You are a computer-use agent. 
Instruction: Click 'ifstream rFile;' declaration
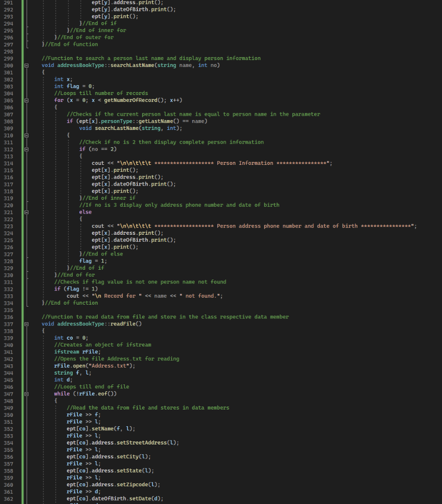77,352
